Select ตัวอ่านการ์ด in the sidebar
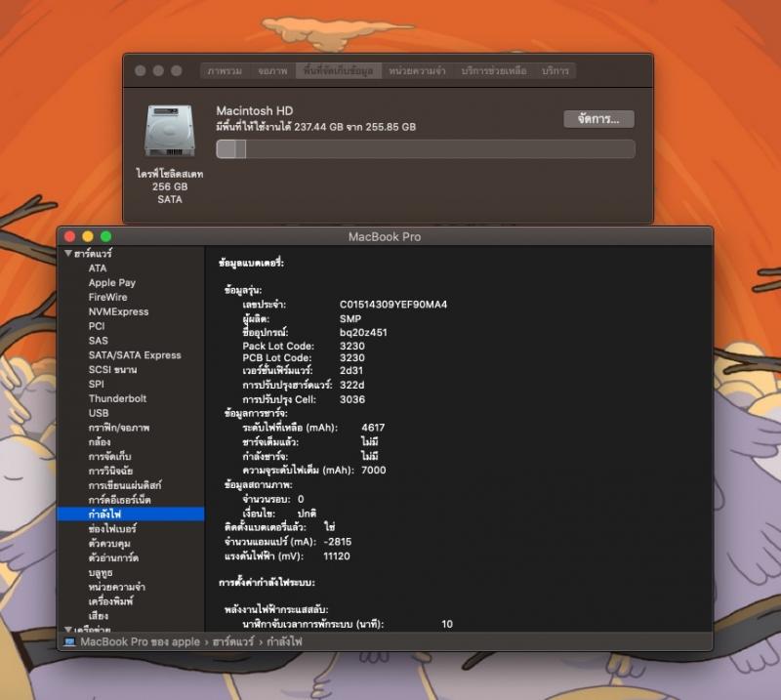Viewport: 781px width, 700px height. click(x=113, y=557)
